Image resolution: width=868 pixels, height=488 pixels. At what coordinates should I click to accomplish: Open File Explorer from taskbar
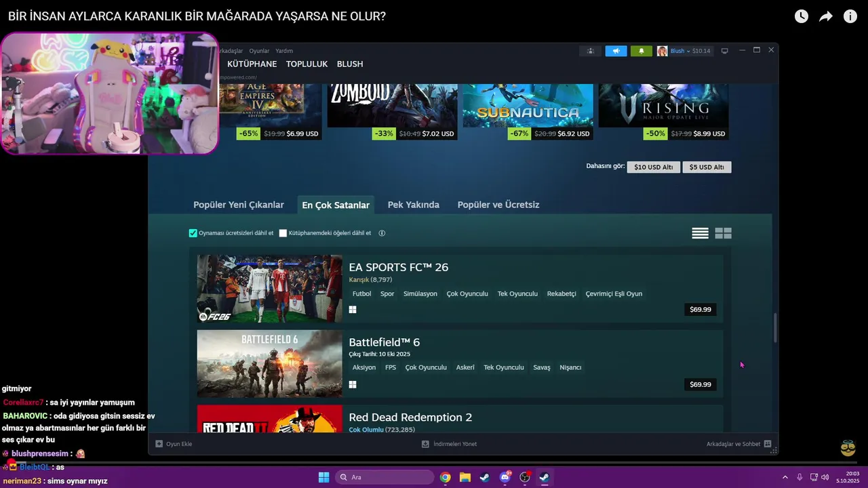click(465, 477)
